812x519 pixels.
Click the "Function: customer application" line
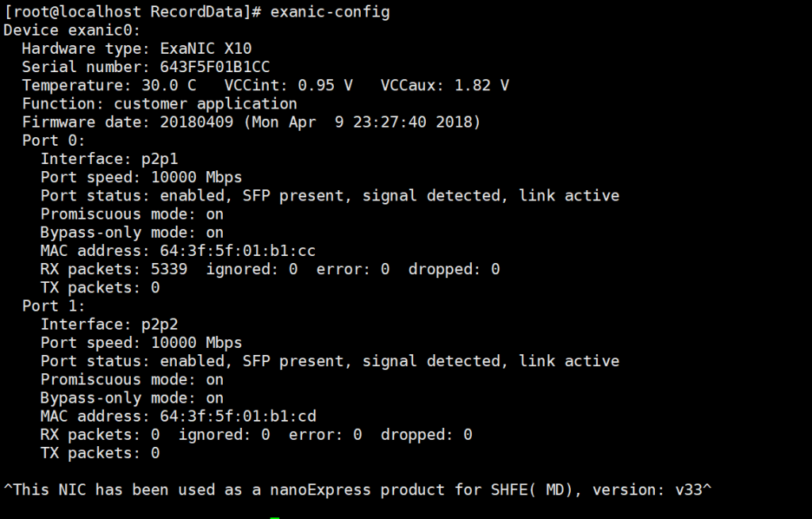[159, 104]
